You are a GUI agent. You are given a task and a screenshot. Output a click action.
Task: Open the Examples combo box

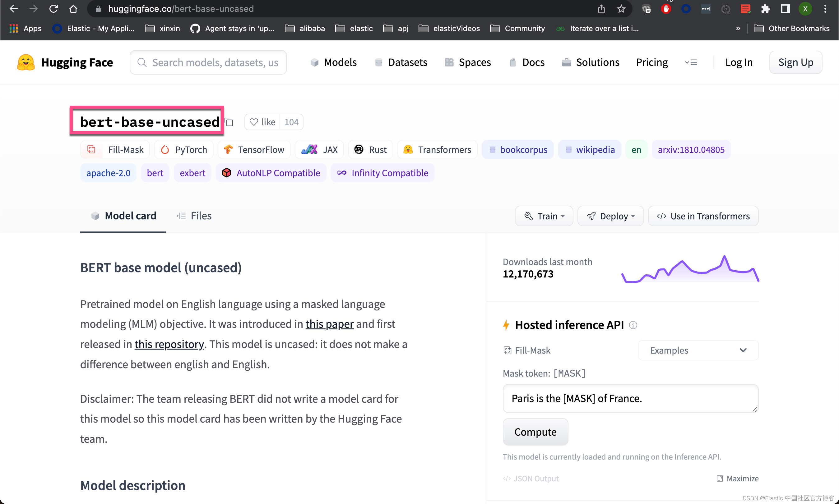tap(698, 350)
